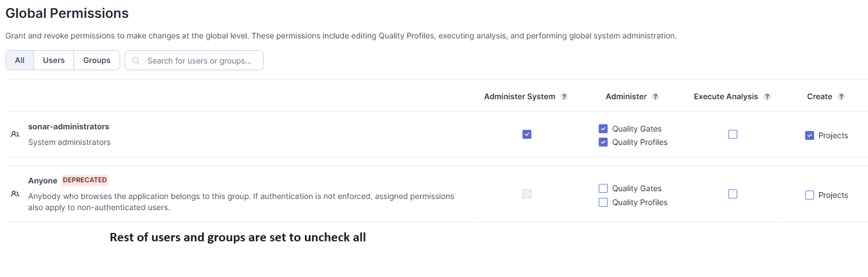Enable Execute Analysis for sonar-administrators
Image resolution: width=868 pixels, height=277 pixels.
(733, 134)
